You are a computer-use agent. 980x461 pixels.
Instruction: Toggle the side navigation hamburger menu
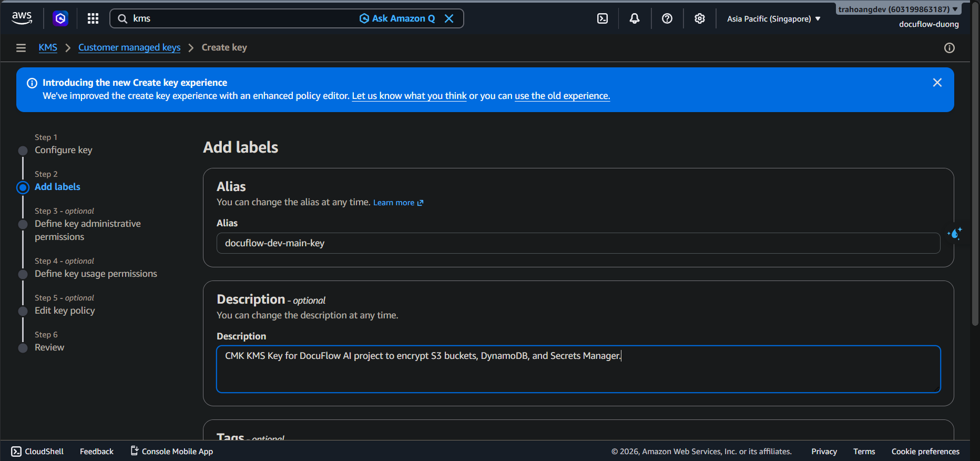click(21, 48)
